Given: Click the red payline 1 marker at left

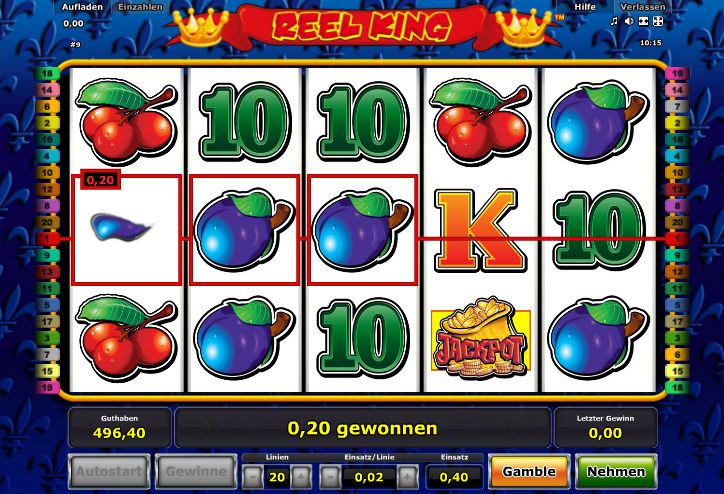Looking at the screenshot, I should coord(47,239).
